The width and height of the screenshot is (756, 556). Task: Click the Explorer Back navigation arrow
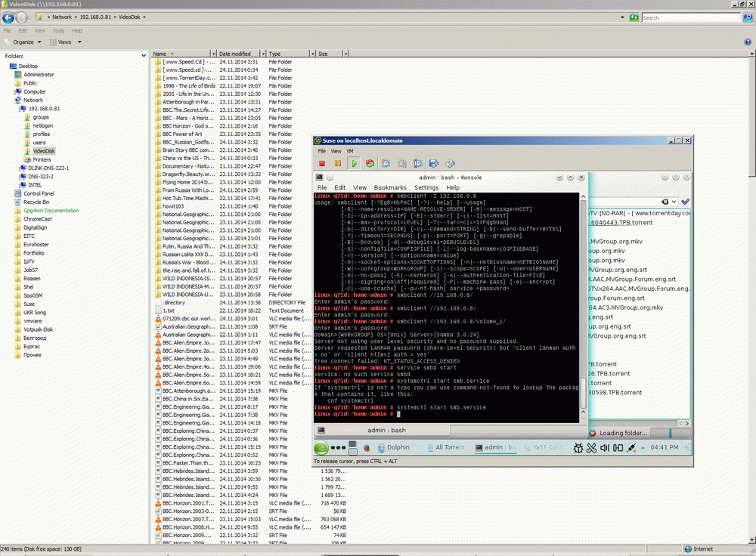coord(8,17)
